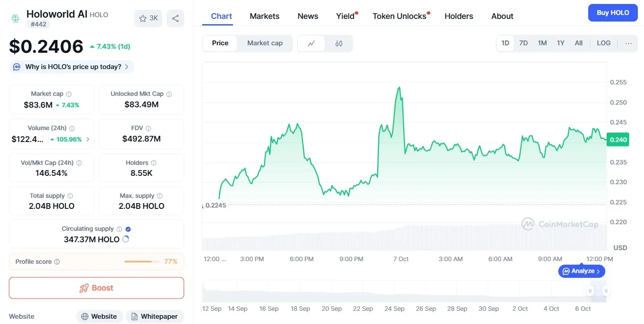Switch chart data from Price to Market cap

(265, 43)
